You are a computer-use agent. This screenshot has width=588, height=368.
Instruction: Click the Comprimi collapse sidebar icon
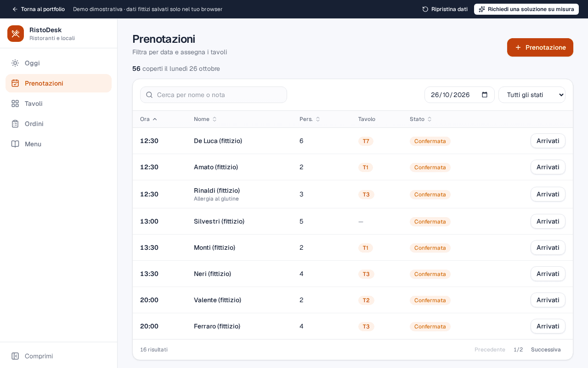15,356
